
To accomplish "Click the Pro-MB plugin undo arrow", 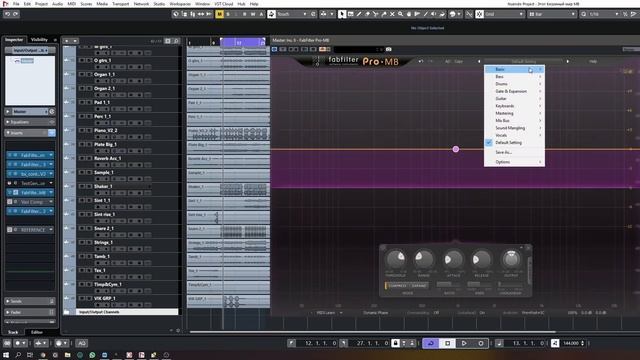I will click(421, 61).
